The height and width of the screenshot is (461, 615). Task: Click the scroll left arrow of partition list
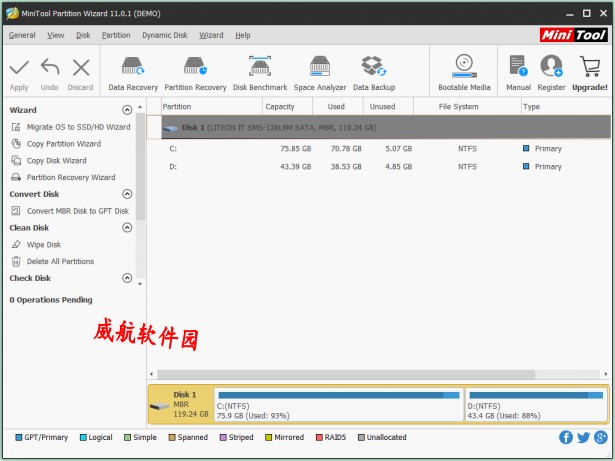coord(152,374)
